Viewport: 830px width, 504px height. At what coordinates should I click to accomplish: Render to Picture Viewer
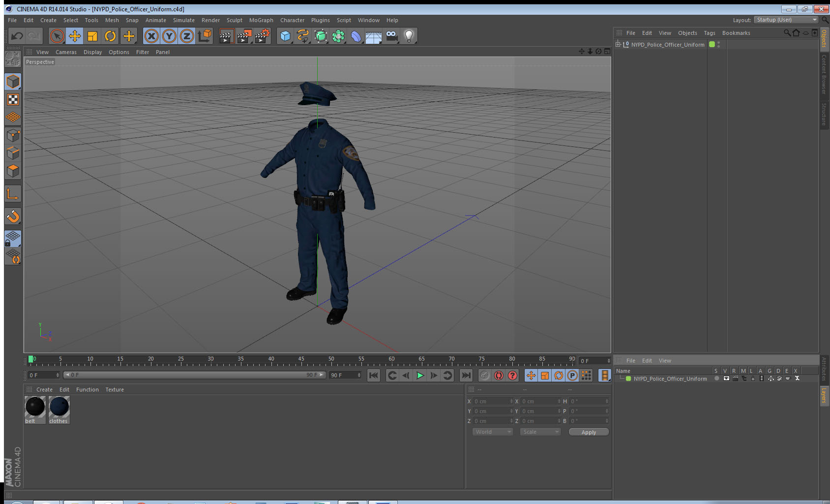(x=244, y=36)
